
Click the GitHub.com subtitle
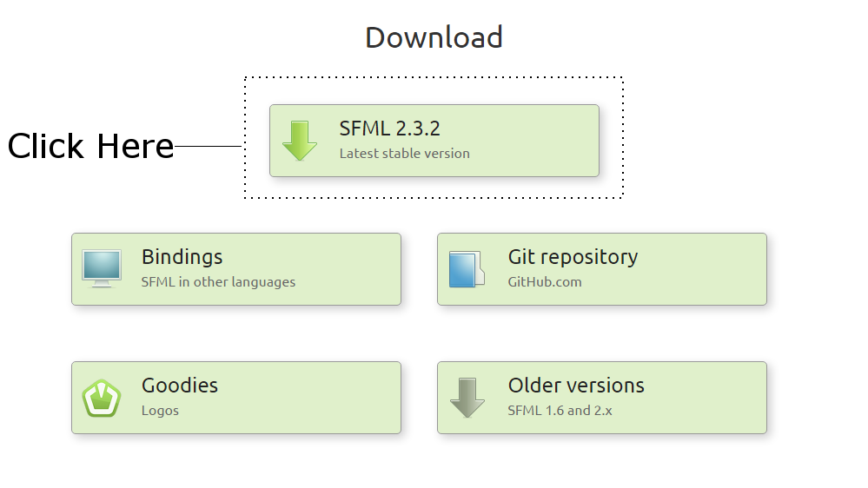coord(545,281)
